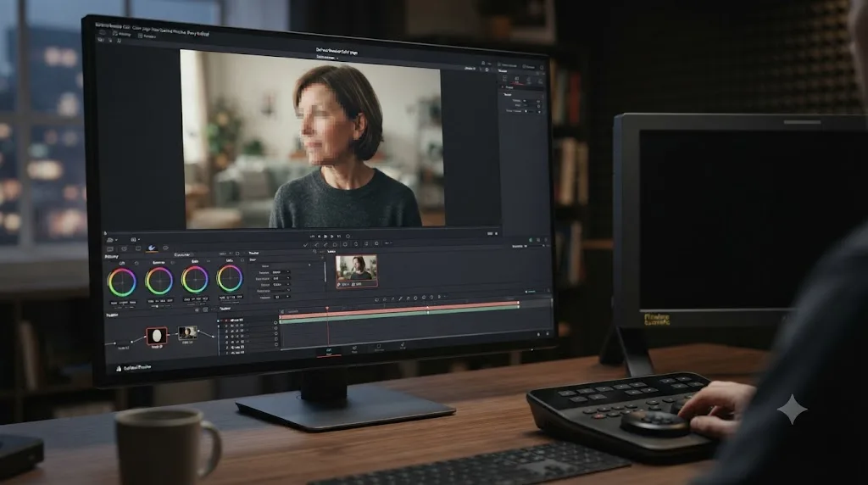Screen dimensions: 868x485
Task: Jump to last frame with skip-forward button
Action: pos(339,237)
